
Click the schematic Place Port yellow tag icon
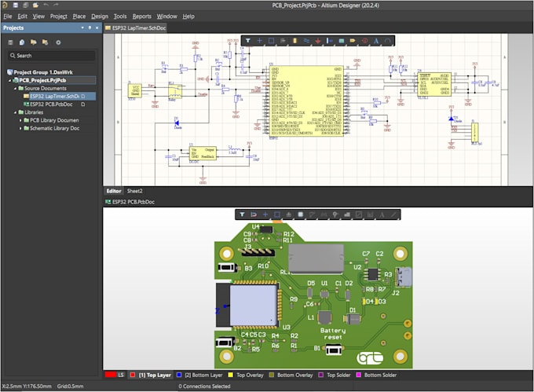tap(353, 41)
